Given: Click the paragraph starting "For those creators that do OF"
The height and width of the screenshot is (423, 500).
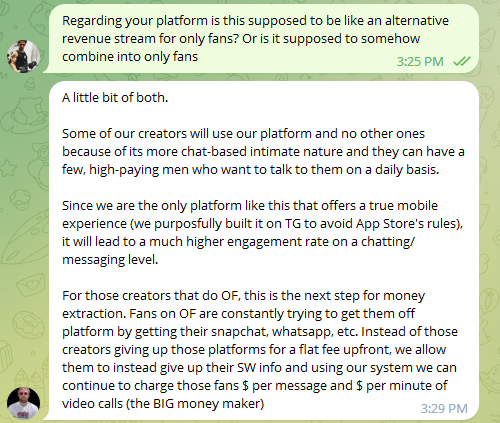Looking at the screenshot, I should pyautogui.click(x=260, y=349).
